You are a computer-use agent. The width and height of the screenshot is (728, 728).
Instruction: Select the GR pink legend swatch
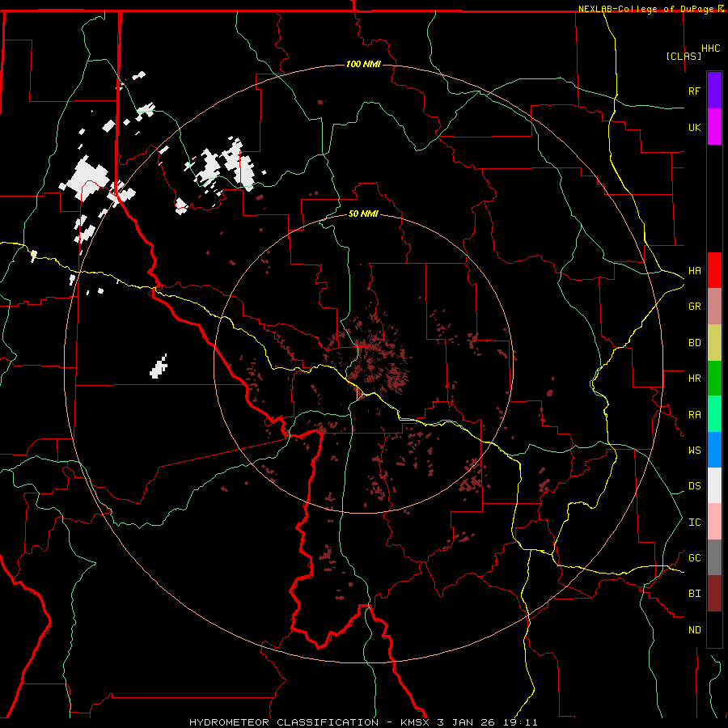point(714,307)
